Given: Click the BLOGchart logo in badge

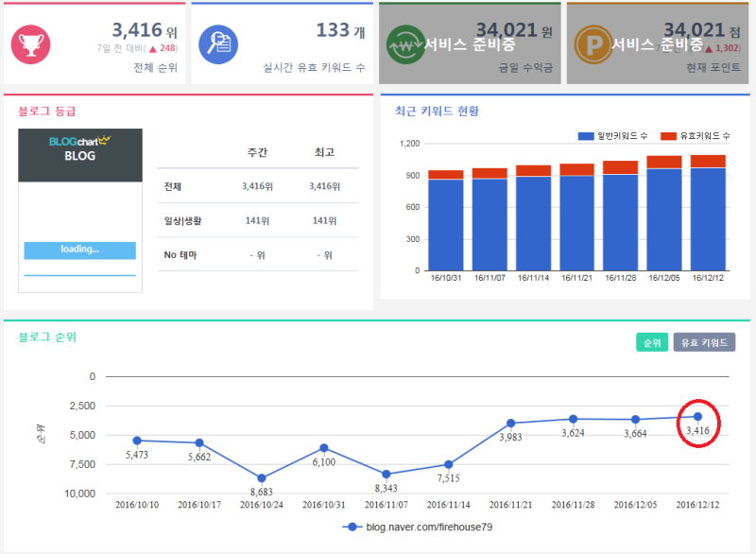Looking at the screenshot, I should (x=80, y=141).
